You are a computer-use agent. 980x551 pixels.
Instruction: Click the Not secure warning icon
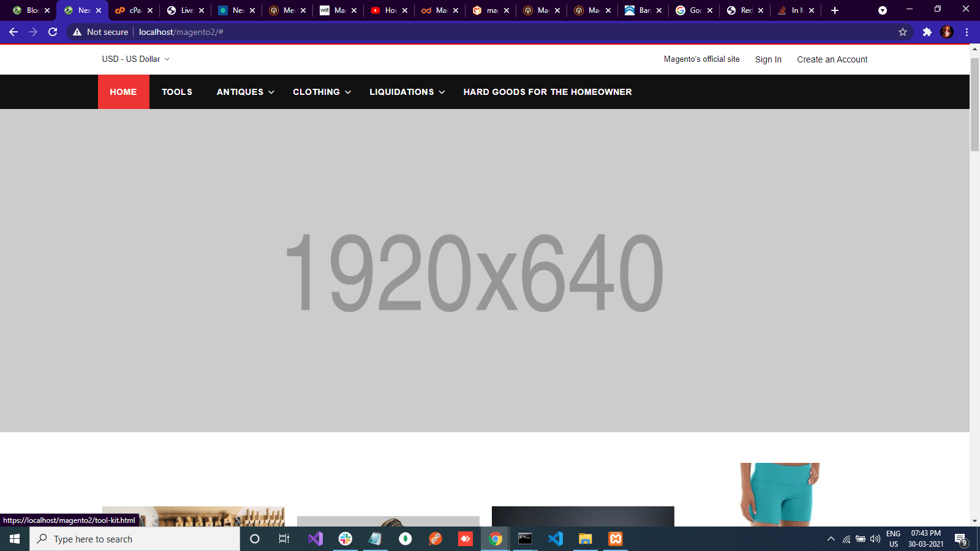pos(76,32)
